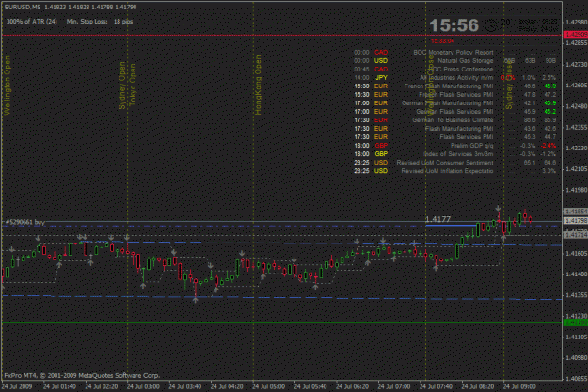Click the clock icon beside the 15:56 time

coord(491,25)
